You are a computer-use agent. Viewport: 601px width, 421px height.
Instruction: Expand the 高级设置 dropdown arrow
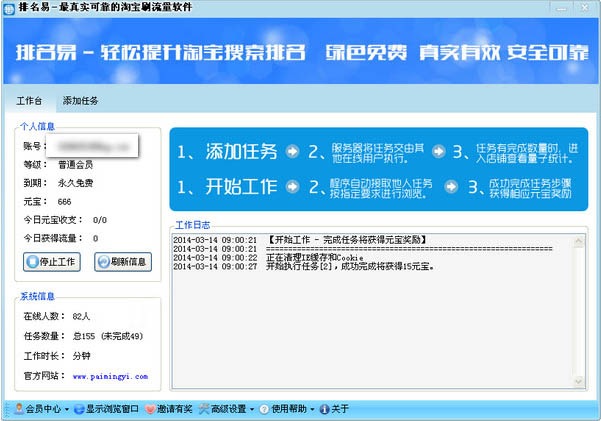coord(252,409)
